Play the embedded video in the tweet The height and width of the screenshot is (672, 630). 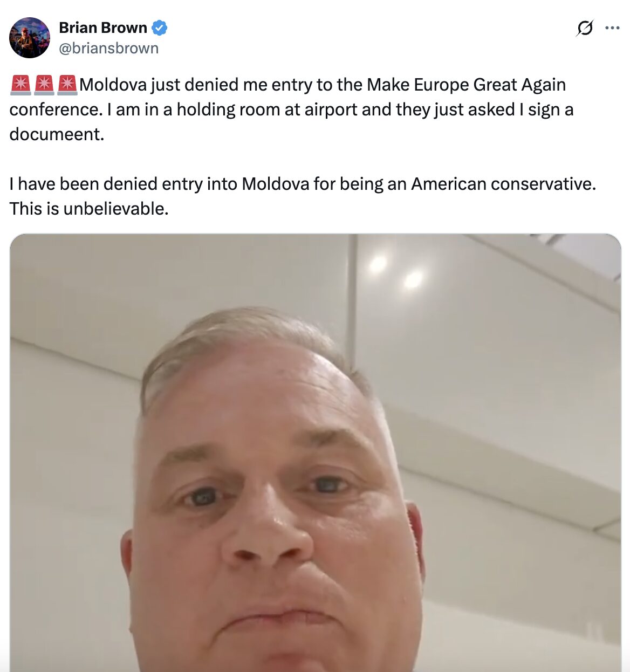click(x=315, y=452)
